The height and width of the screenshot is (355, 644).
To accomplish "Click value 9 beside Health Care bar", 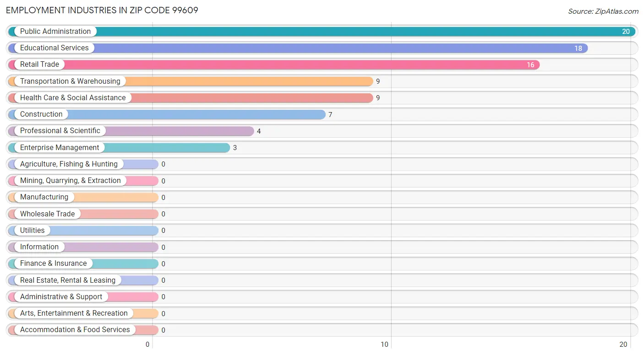I will [378, 98].
